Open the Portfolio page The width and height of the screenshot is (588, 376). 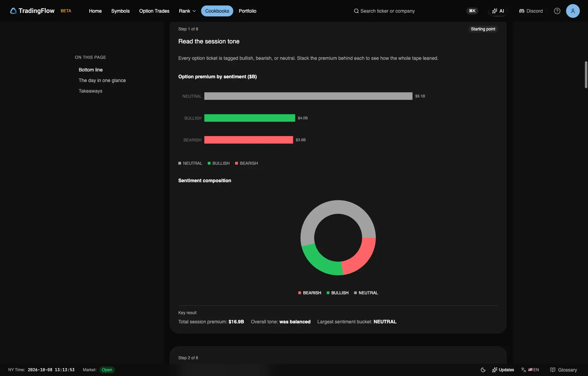click(247, 11)
